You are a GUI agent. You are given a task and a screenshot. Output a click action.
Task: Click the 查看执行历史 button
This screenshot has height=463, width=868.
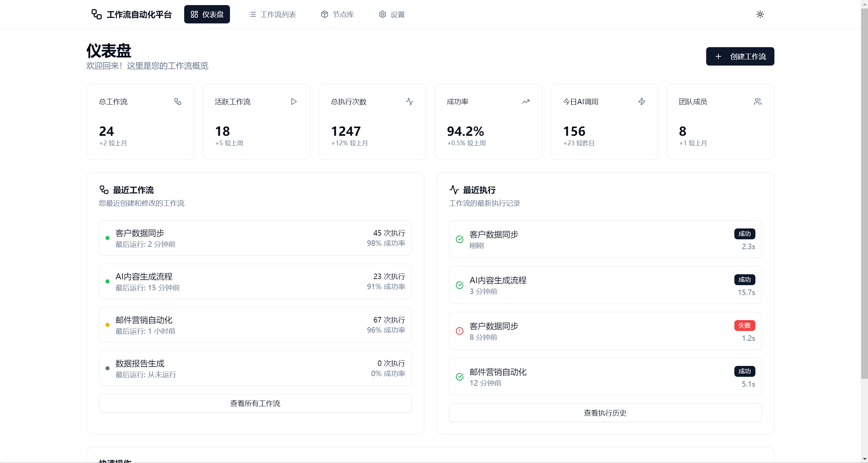pos(605,413)
